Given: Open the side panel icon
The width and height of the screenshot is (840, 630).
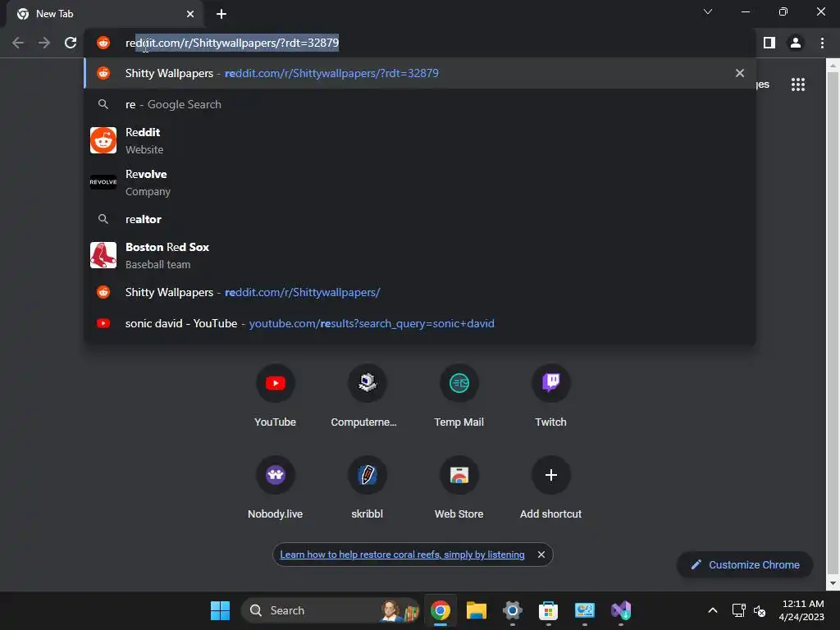Looking at the screenshot, I should (x=769, y=43).
